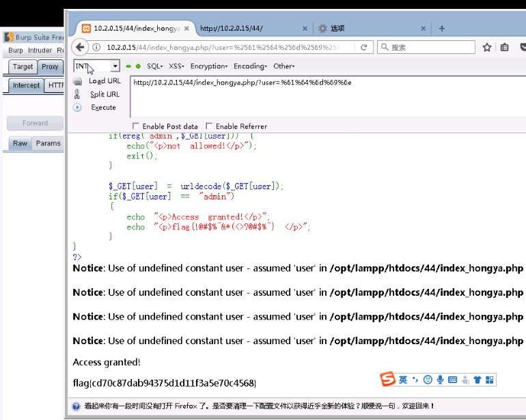Toggle Sogou English/Chinese mode icon

point(403,380)
